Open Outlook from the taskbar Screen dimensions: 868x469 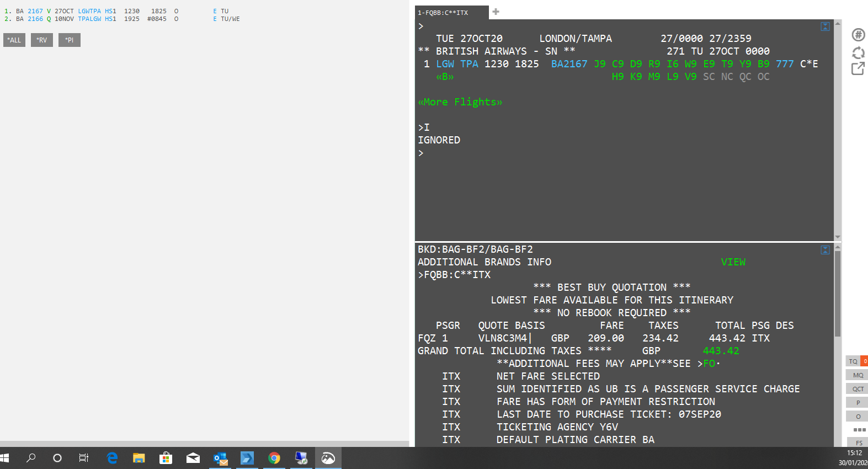[x=221, y=458]
